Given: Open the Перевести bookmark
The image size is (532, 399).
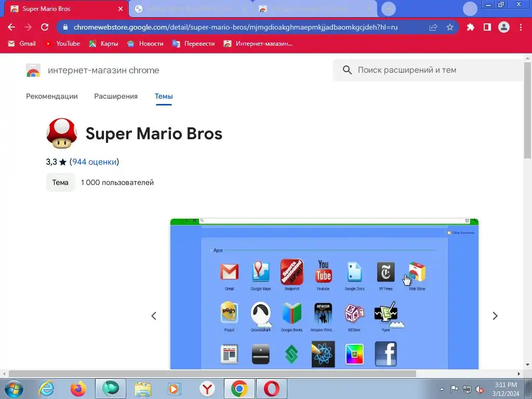Looking at the screenshot, I should pyautogui.click(x=193, y=44).
